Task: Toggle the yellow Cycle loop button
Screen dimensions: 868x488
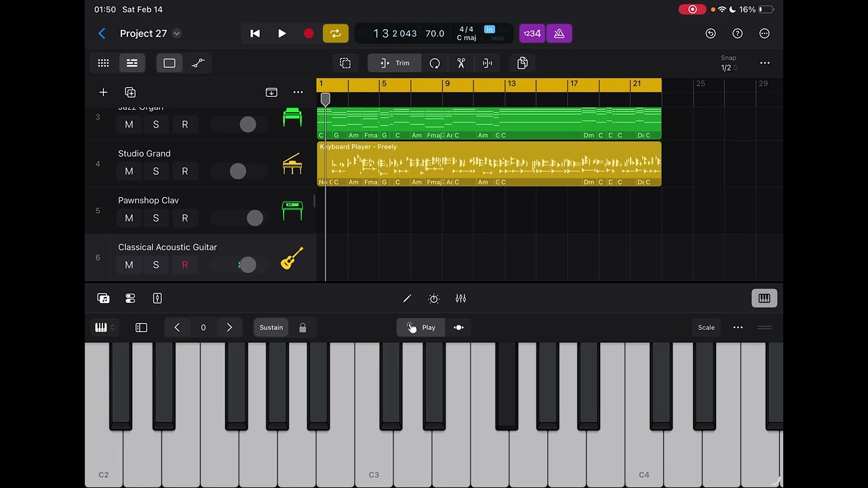Action: (336, 33)
